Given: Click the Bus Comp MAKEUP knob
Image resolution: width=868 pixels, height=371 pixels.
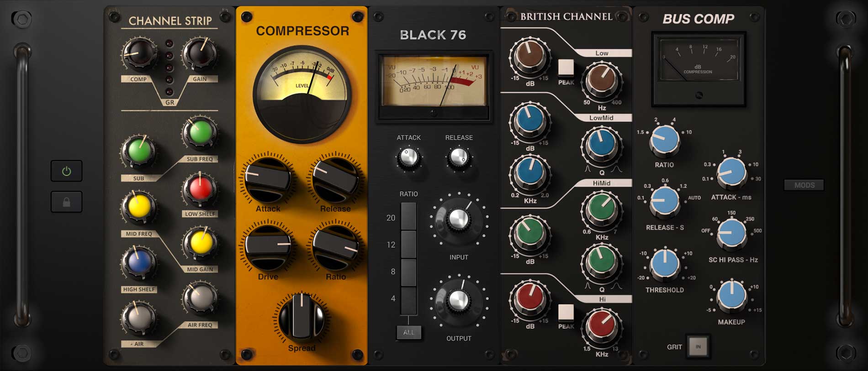Looking at the screenshot, I should (x=731, y=296).
